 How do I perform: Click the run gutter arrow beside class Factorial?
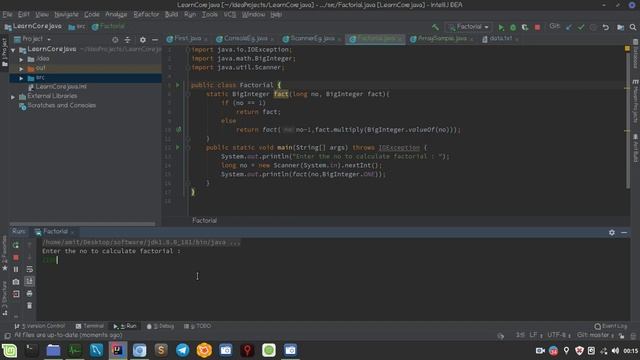point(178,85)
